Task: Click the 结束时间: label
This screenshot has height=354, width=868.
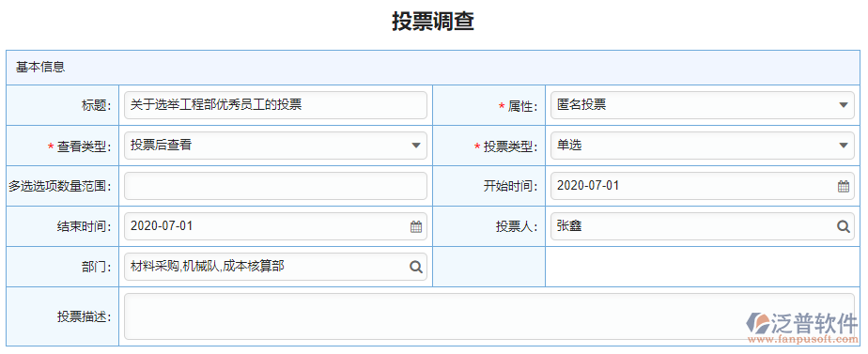Action: coord(85,227)
